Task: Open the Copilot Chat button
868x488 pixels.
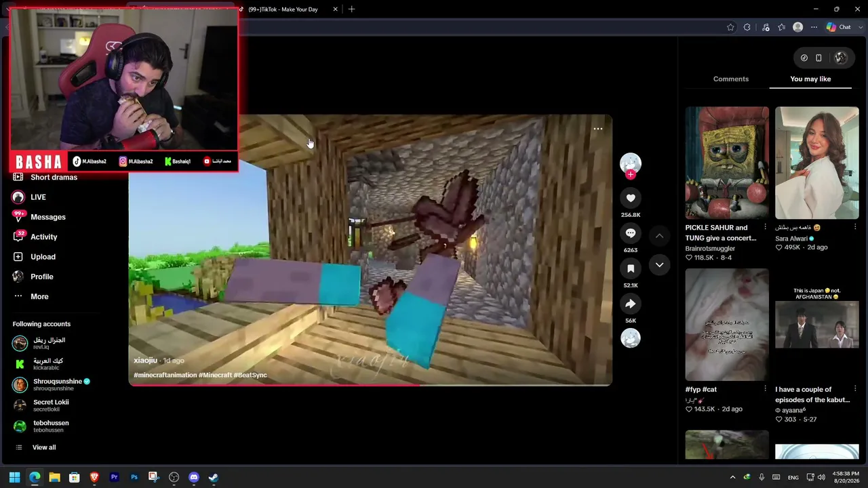Action: (x=838, y=27)
